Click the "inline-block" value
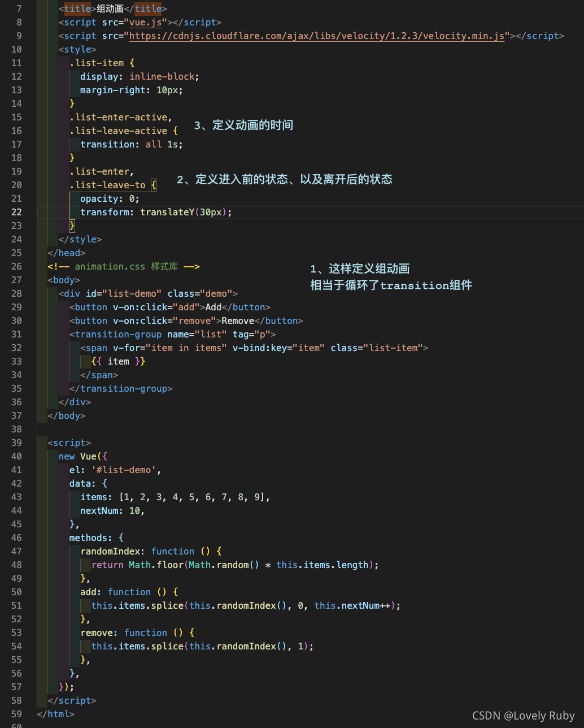Screen dimensions: 584x728 coord(162,76)
